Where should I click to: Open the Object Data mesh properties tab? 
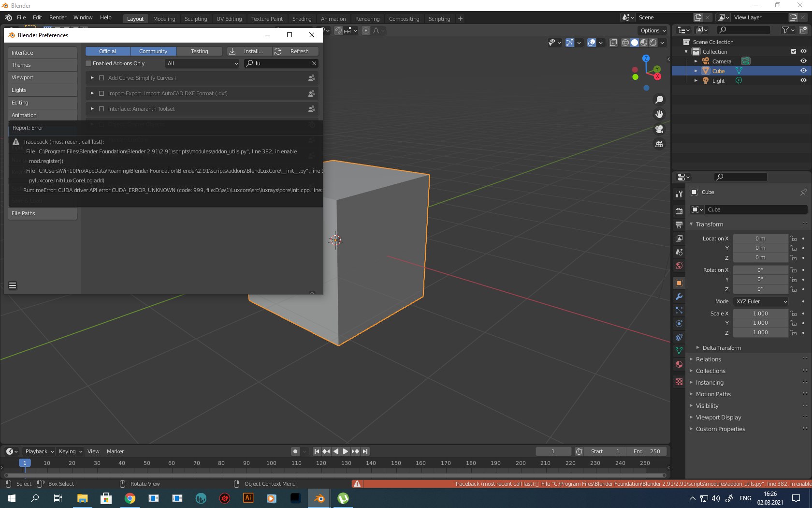click(x=679, y=351)
